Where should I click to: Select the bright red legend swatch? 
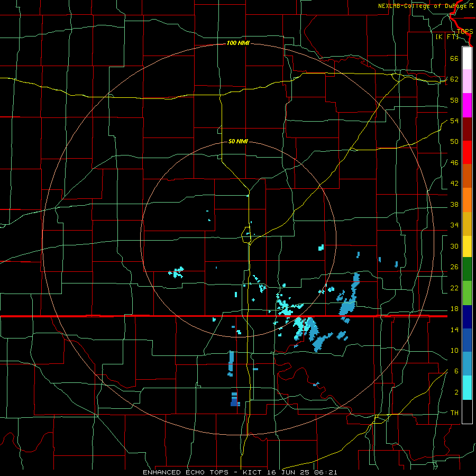pyautogui.click(x=467, y=152)
